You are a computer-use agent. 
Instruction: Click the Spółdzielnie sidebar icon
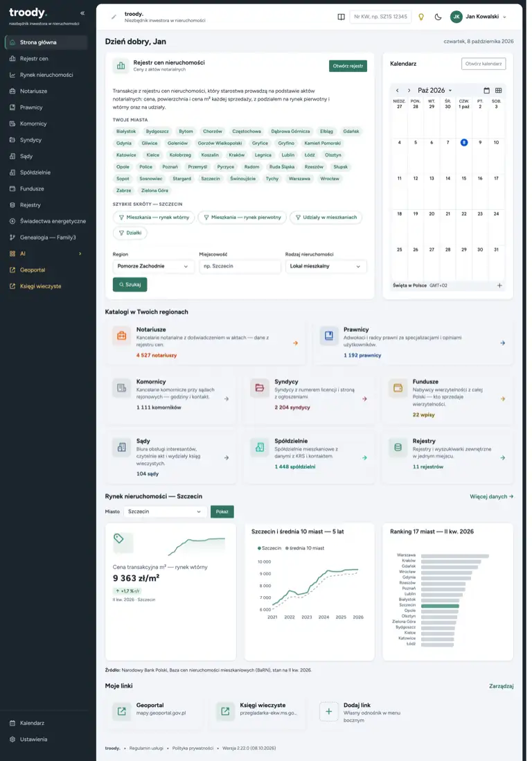tap(12, 173)
